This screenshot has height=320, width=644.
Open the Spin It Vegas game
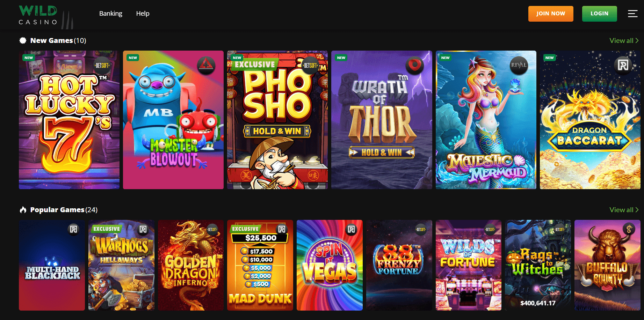(330, 265)
